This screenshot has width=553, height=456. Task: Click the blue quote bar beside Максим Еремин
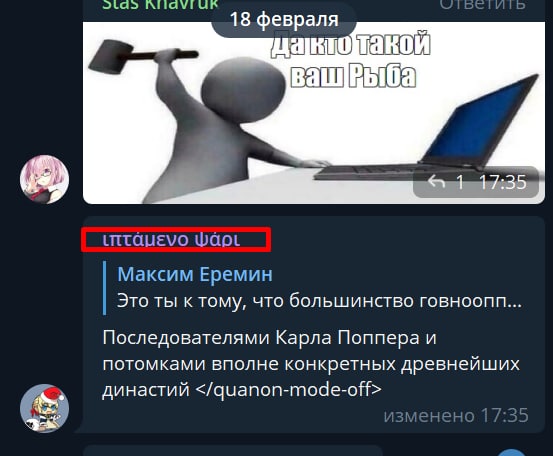pos(104,288)
